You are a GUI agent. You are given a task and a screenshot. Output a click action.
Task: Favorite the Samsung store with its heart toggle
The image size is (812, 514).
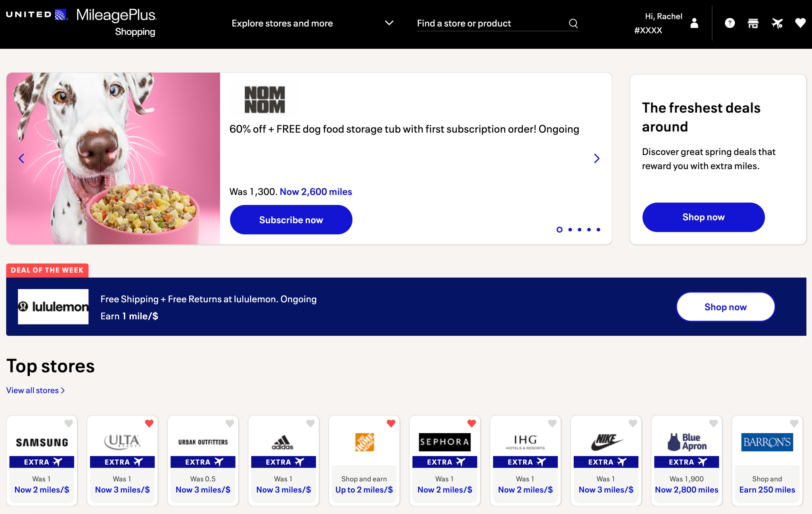click(x=68, y=423)
